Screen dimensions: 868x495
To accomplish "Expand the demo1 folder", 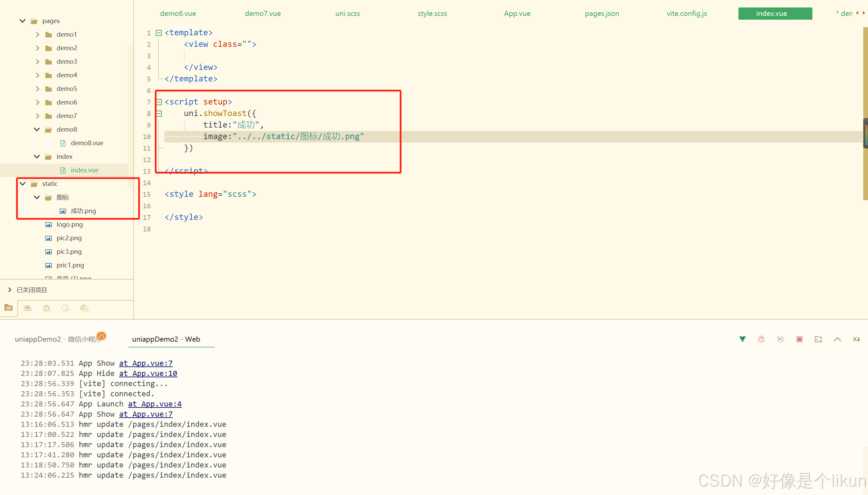I will [37, 34].
